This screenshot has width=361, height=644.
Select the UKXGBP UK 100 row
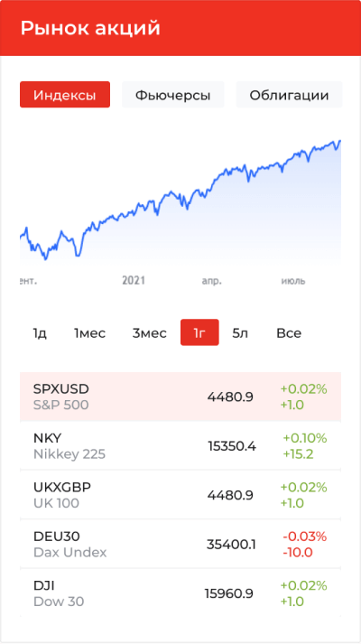180,494
